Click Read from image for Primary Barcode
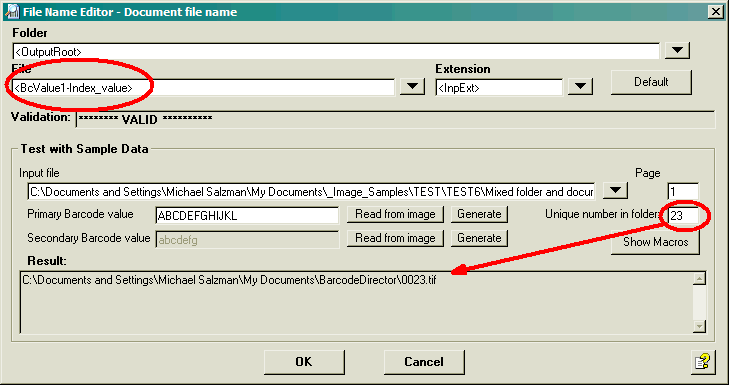 tap(395, 214)
